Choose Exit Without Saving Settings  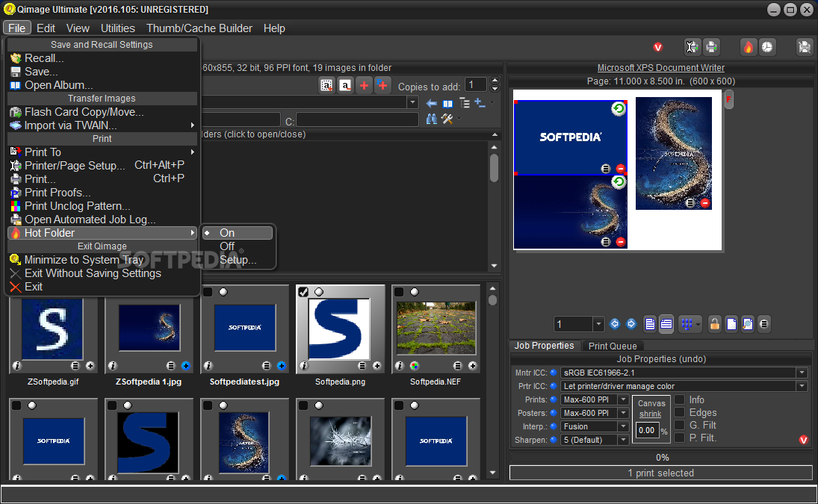point(102,273)
